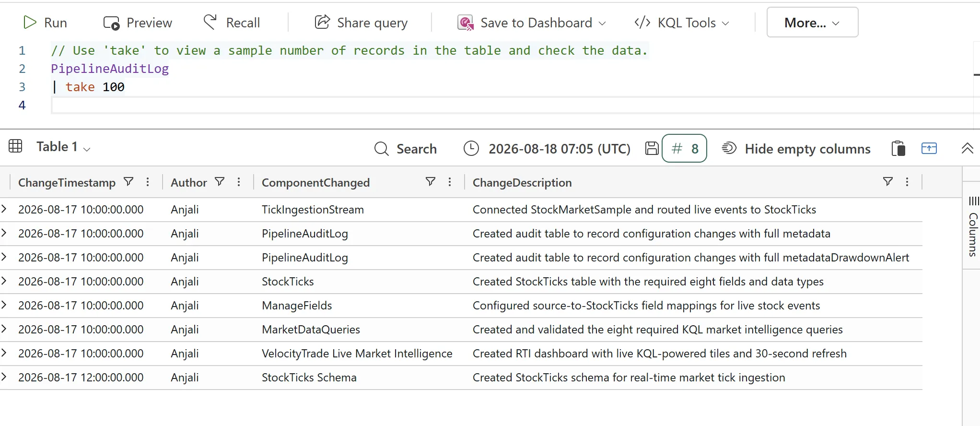The image size is (980, 426).
Task: Filter the ChangeTimestamp column
Action: click(x=128, y=182)
